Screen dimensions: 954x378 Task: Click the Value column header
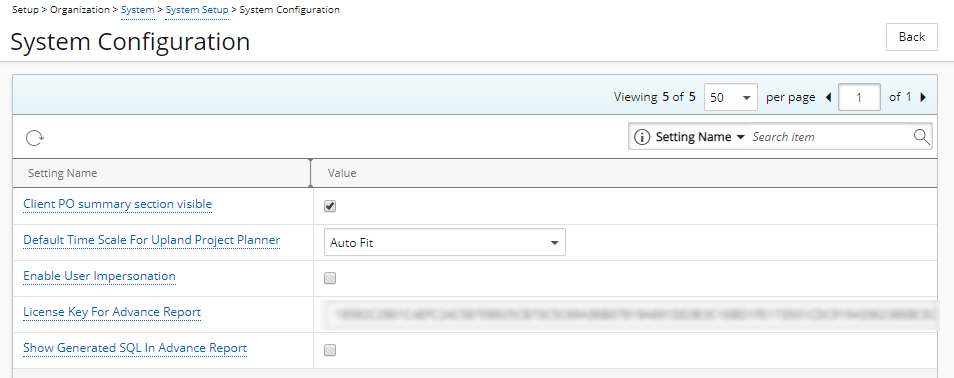(342, 173)
